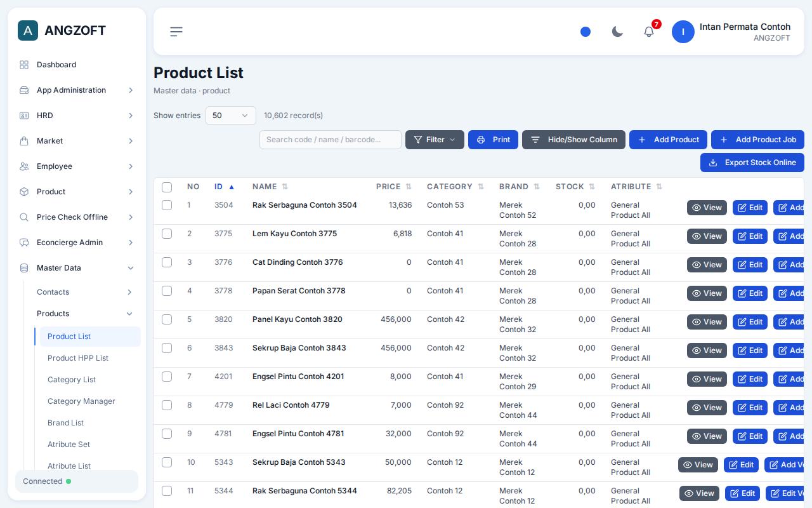Click product name Engsel Pintu Contoh 4781
Image resolution: width=812 pixels, height=508 pixels.
[x=298, y=434]
